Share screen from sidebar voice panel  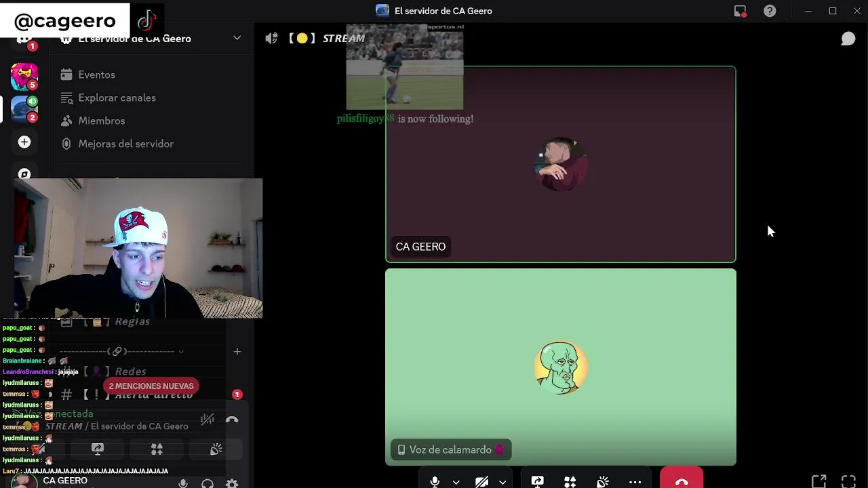[x=98, y=449]
